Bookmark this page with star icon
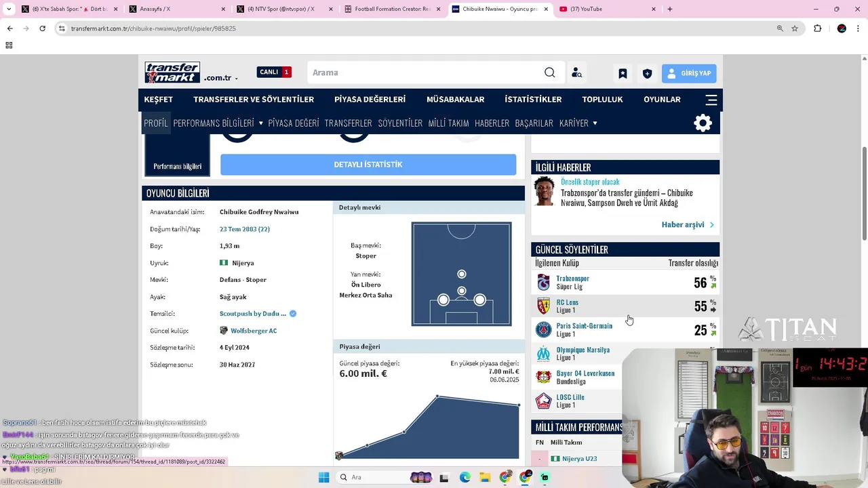Viewport: 868px width, 488px height. [x=795, y=28]
